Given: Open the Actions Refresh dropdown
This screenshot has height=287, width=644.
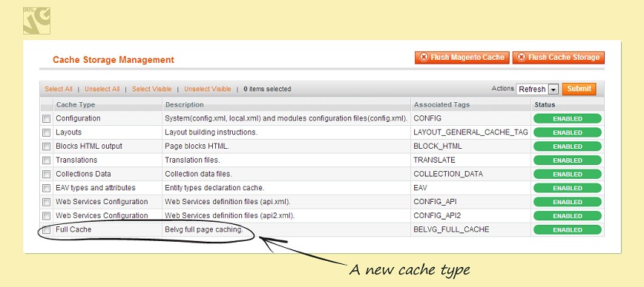Looking at the screenshot, I should point(538,89).
